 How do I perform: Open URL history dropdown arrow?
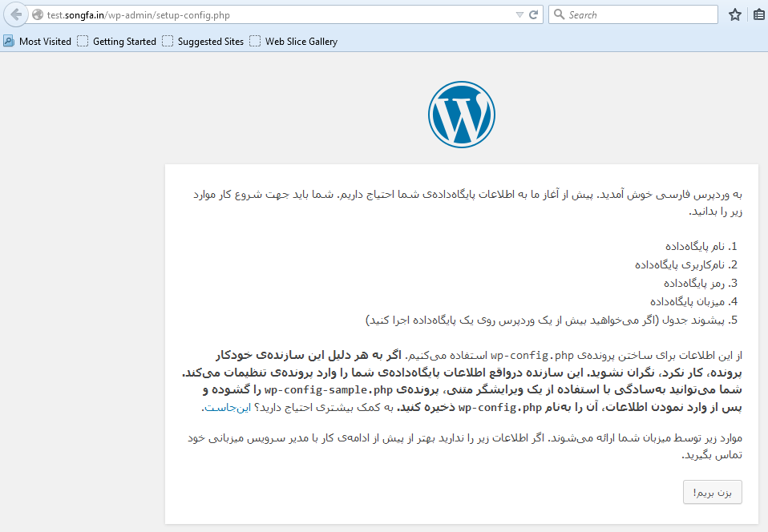click(519, 14)
